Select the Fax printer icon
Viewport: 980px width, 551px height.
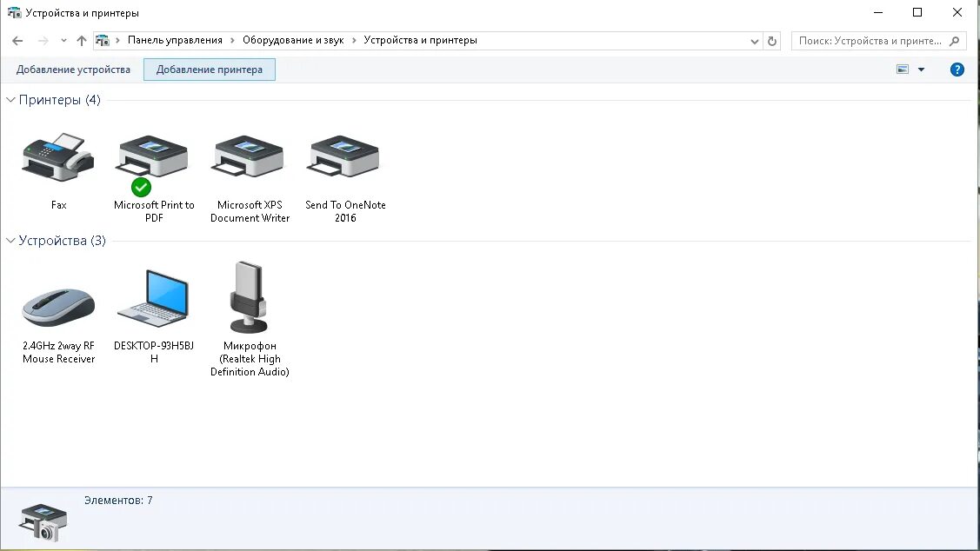click(x=58, y=156)
